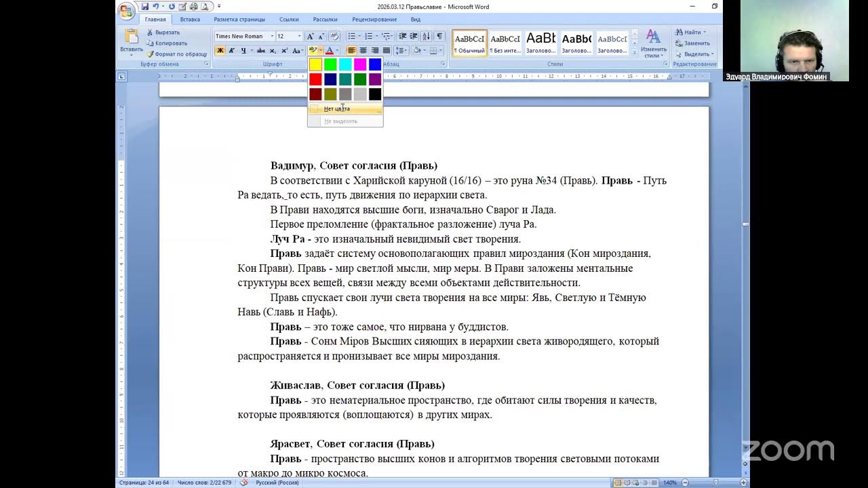Choose the Нет цвета option
Image resolution: width=868 pixels, height=488 pixels.
click(x=345, y=108)
